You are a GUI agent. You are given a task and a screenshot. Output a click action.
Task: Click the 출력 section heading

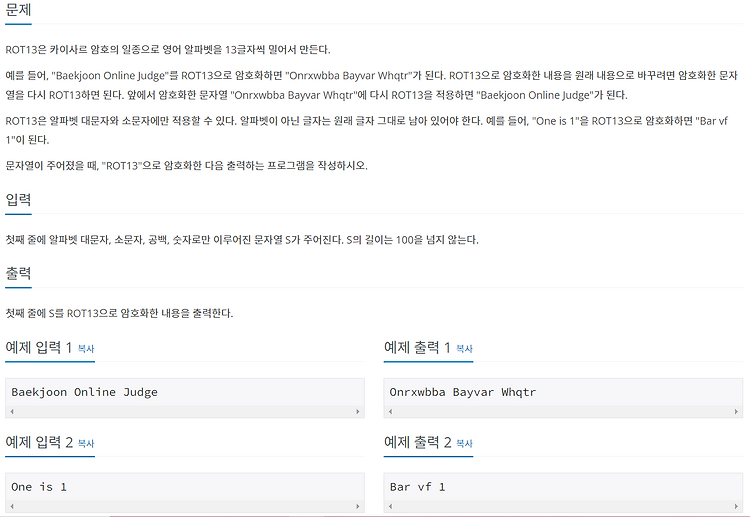pos(18,273)
